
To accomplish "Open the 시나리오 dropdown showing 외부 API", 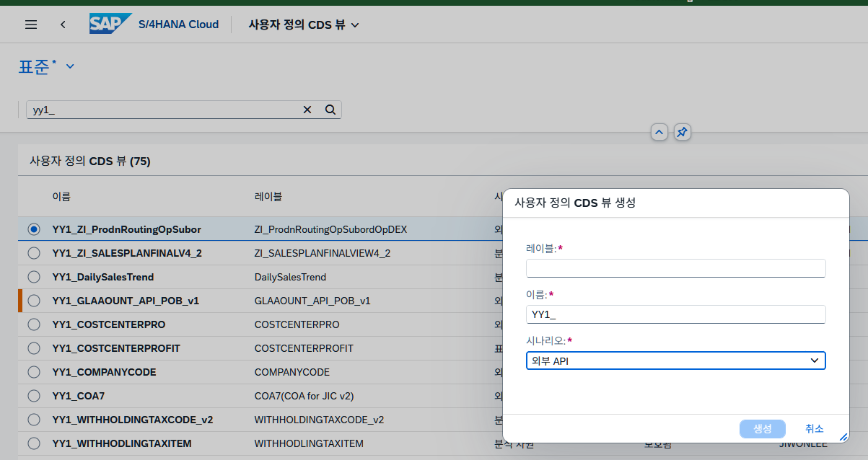I will pyautogui.click(x=676, y=361).
